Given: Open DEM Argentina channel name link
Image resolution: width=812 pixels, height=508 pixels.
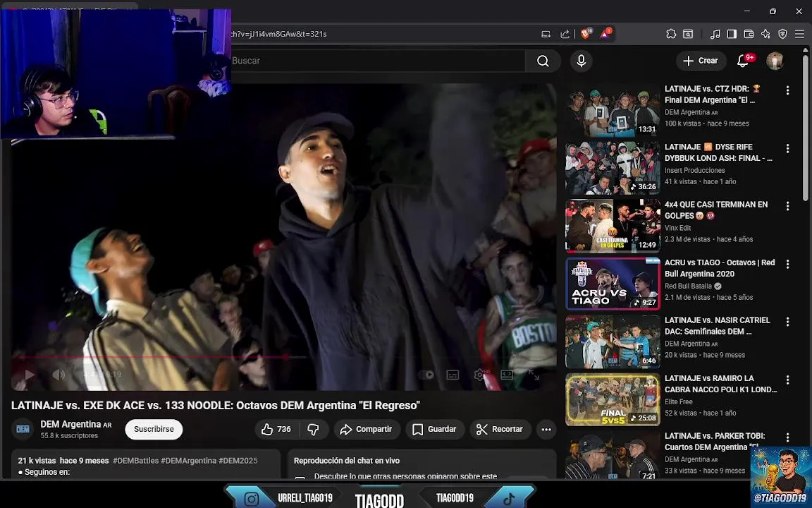Looking at the screenshot, I should tap(76, 424).
